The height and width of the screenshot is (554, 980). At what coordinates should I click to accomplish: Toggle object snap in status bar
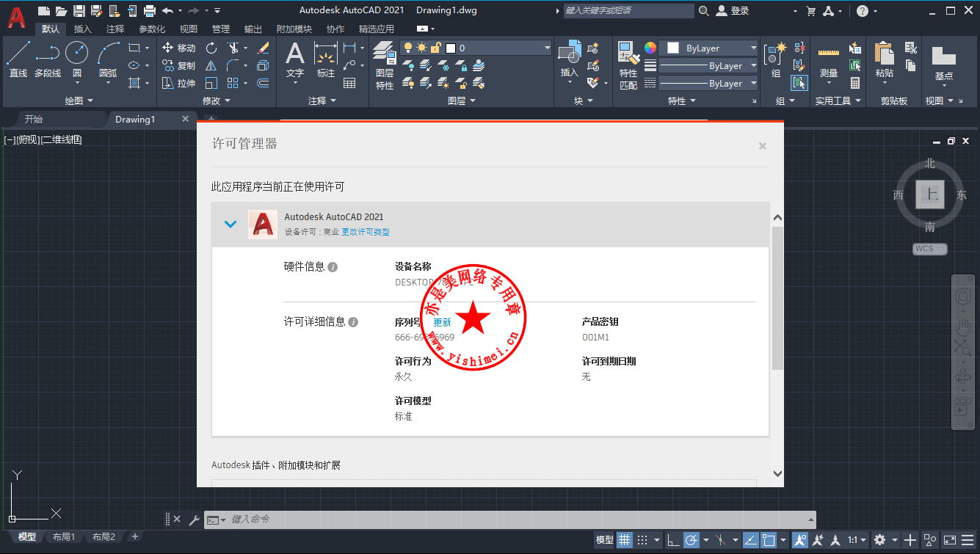coord(769,540)
